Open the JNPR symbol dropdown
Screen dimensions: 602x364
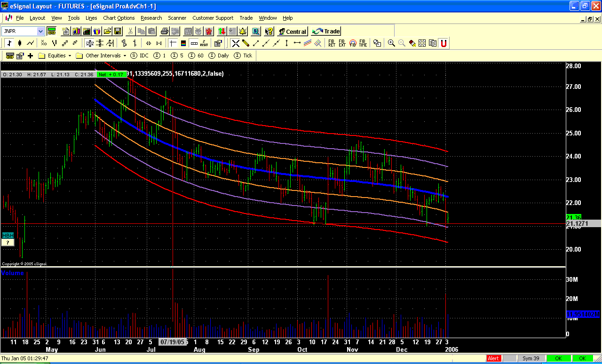pos(40,32)
